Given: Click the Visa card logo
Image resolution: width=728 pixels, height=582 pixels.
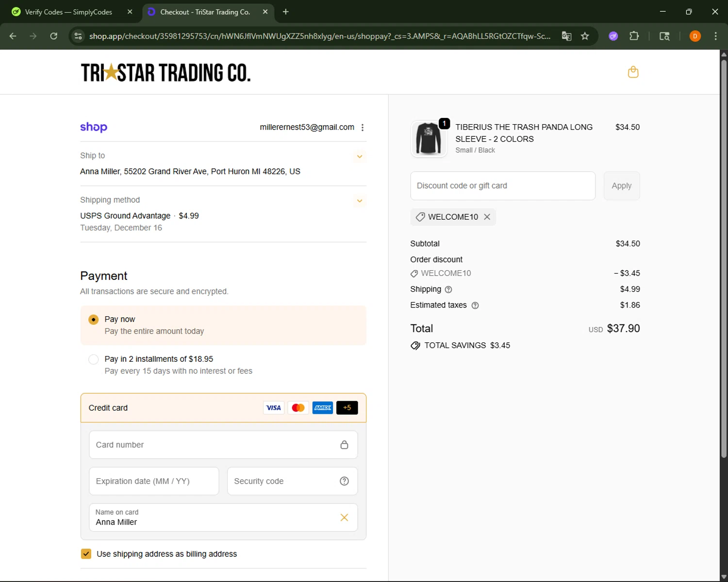Looking at the screenshot, I should pos(274,408).
